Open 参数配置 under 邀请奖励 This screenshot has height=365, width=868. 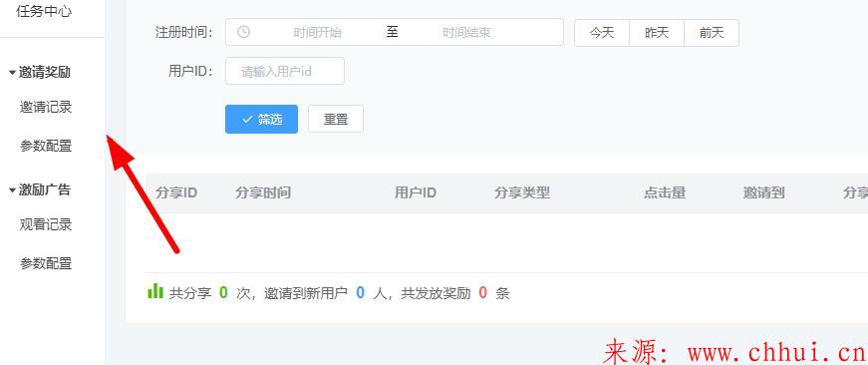coord(46,147)
